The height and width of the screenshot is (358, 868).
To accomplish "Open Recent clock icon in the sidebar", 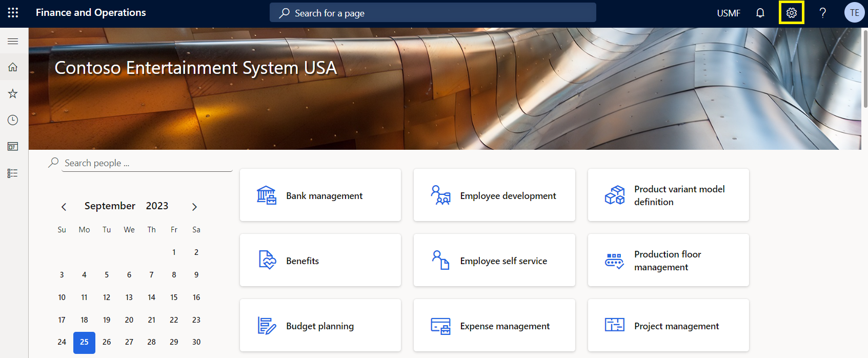I will (x=13, y=120).
